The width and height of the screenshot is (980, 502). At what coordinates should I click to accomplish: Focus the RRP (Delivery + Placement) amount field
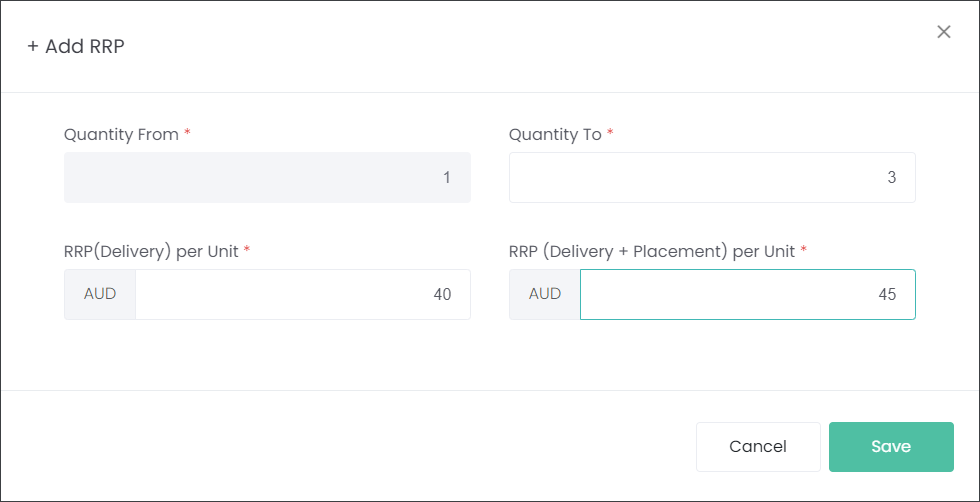748,294
